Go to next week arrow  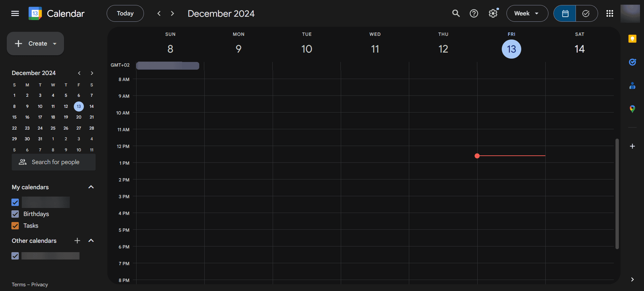[172, 13]
